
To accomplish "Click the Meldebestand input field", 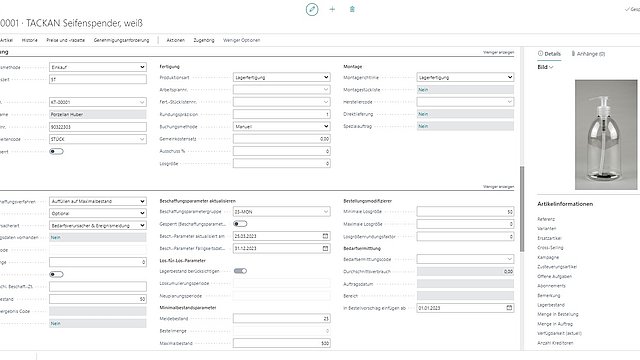I will point(282,318).
